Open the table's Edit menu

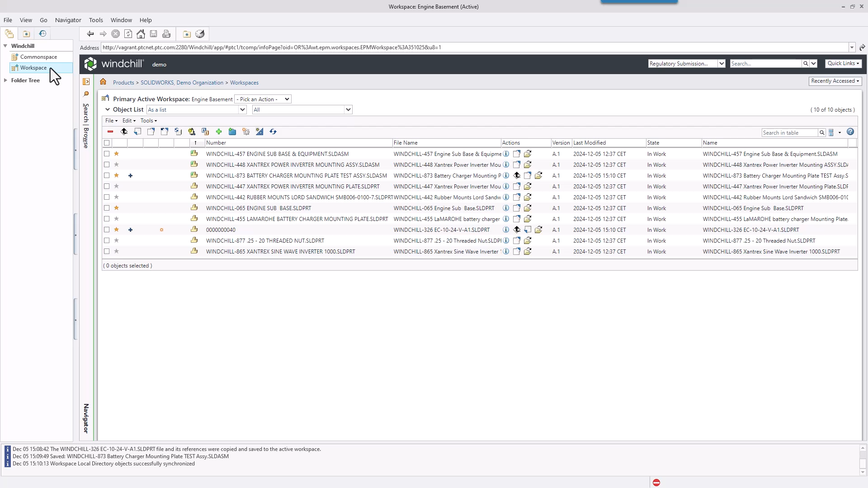pyautogui.click(x=129, y=121)
